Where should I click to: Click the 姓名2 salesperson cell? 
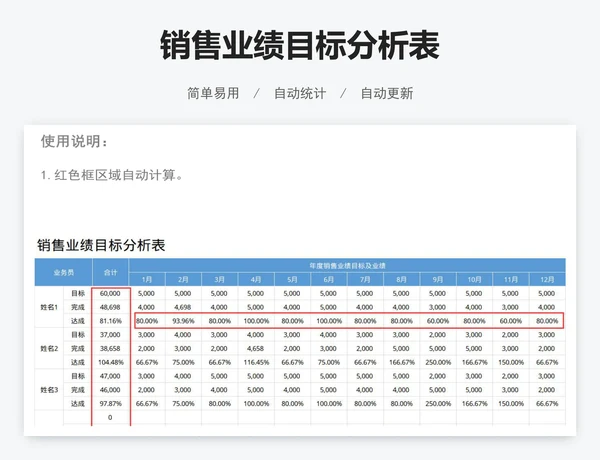click(49, 348)
